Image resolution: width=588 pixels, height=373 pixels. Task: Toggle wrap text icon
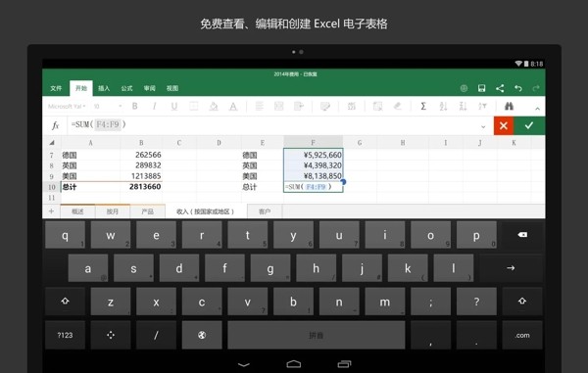tap(299, 107)
